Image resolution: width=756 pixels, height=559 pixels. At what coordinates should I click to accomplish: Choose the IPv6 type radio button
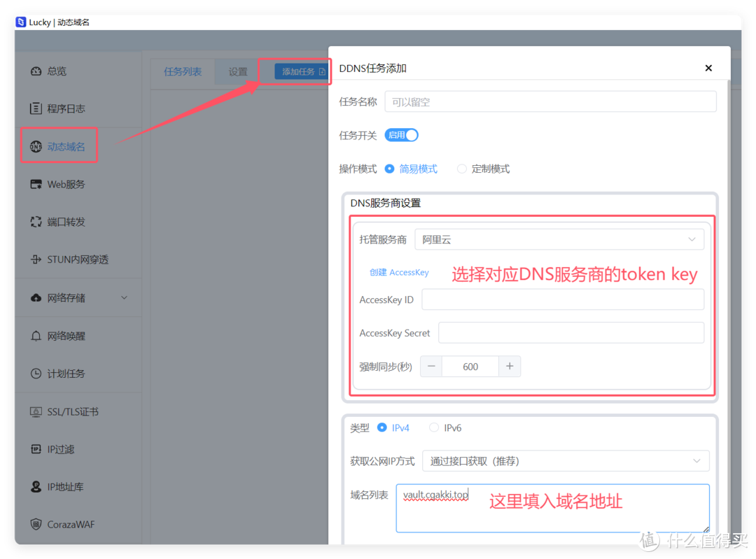coord(434,427)
